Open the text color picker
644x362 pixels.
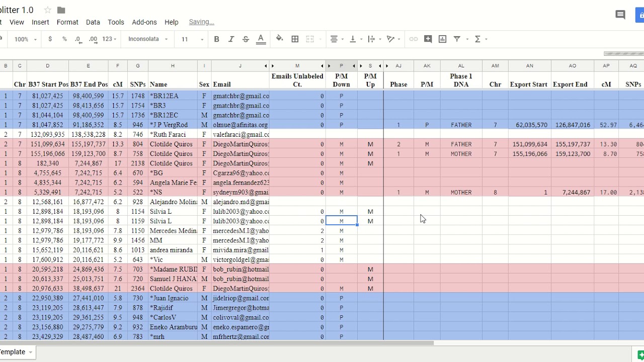click(x=261, y=39)
